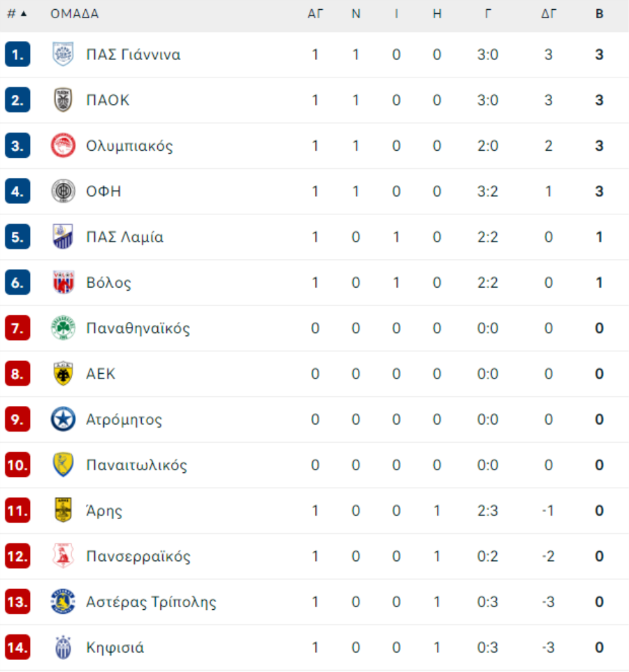Image resolution: width=629 pixels, height=672 pixels.
Task: Click the Κηφισιά team name
Action: [115, 648]
